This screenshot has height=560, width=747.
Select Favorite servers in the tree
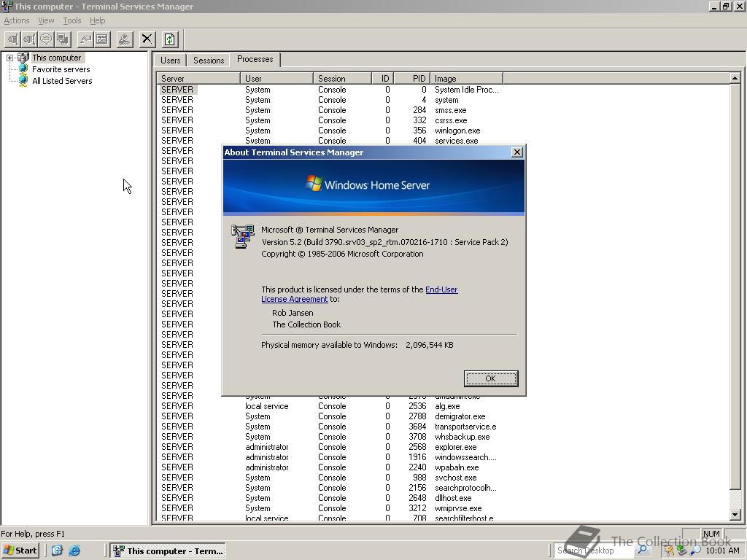(61, 69)
